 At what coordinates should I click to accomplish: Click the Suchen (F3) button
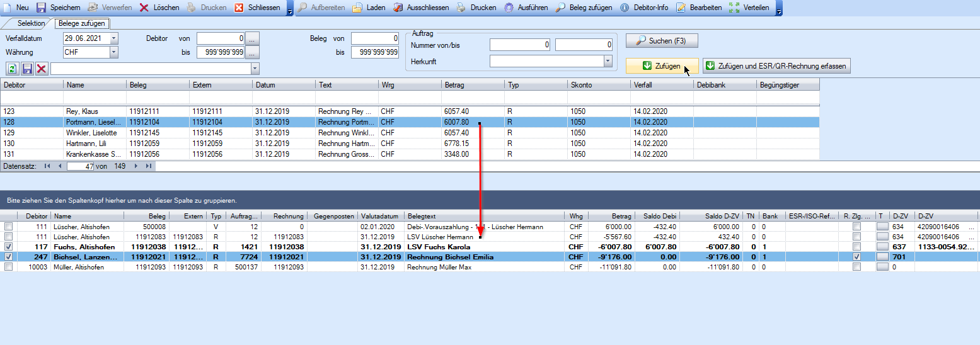pos(661,41)
